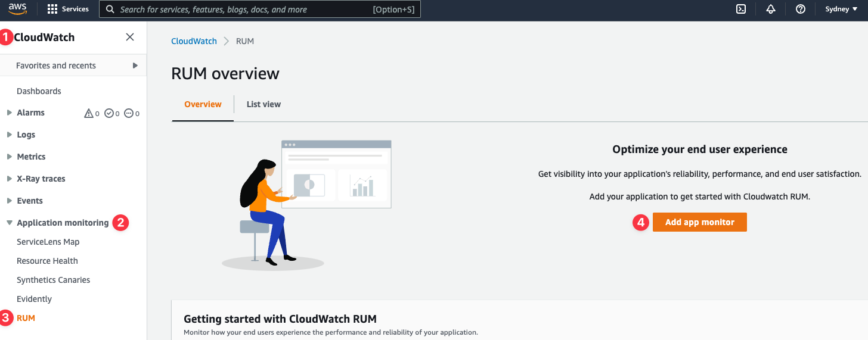Go to CloudWatch breadcrumb link
868x340 pixels.
pos(194,41)
